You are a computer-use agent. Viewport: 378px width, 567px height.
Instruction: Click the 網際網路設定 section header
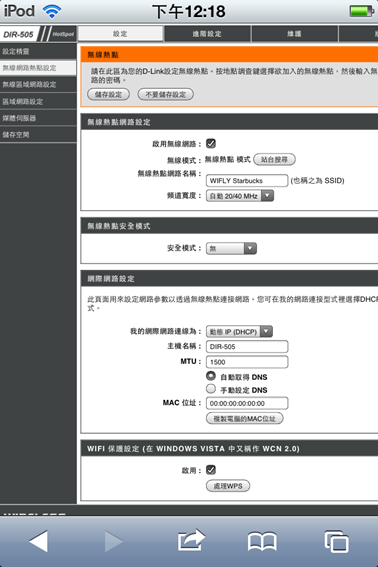(x=229, y=278)
